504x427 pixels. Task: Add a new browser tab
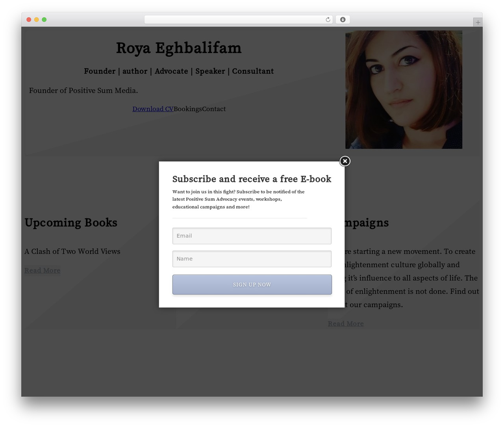pyautogui.click(x=478, y=22)
